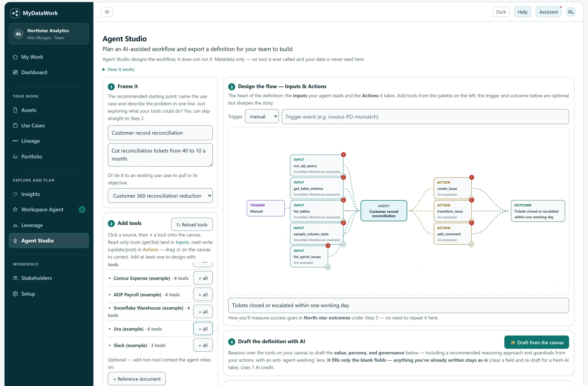
Task: Open the Leverage page
Action: [49, 225]
